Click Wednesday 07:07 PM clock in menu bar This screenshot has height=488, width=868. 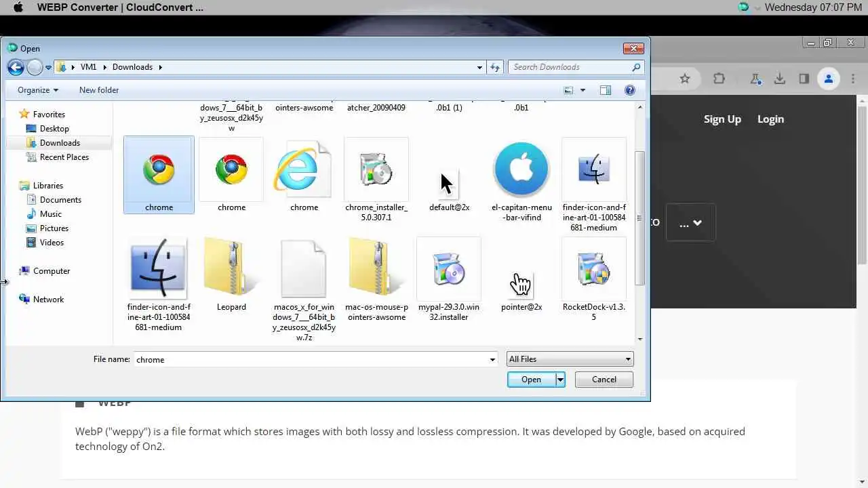coord(813,7)
